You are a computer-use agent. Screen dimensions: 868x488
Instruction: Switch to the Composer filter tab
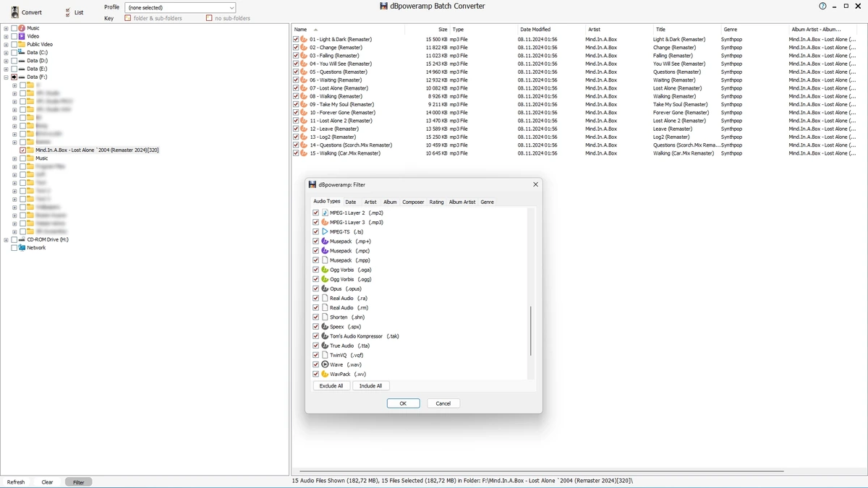(413, 202)
